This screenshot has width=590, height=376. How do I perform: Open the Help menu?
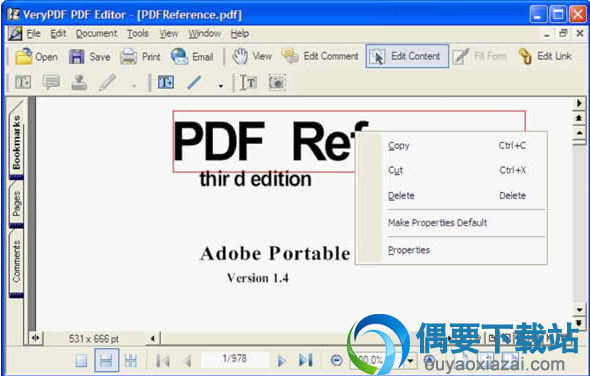click(x=240, y=34)
